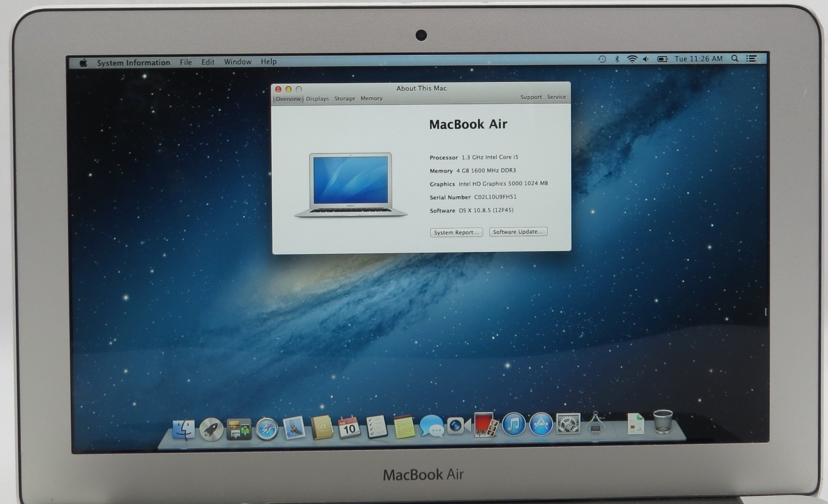Click System Information chip icon in Dock
The height and width of the screenshot is (504, 828).
coord(595,423)
